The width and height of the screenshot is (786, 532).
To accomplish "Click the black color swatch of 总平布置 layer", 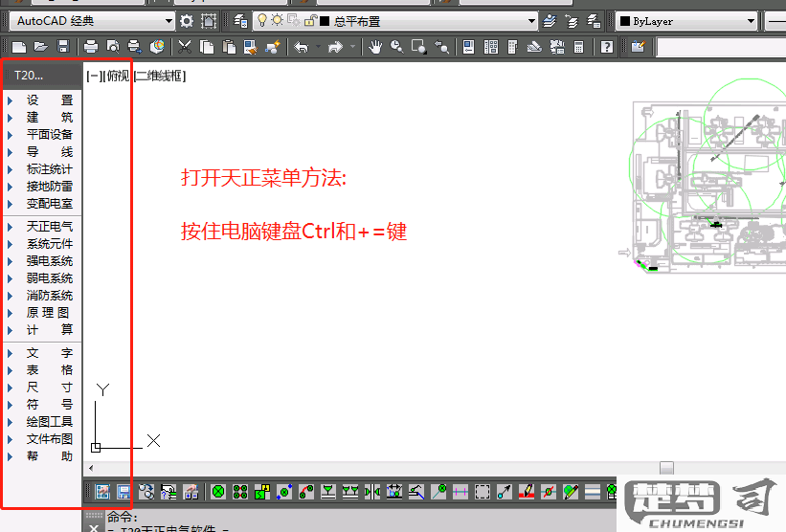I will pos(325,21).
